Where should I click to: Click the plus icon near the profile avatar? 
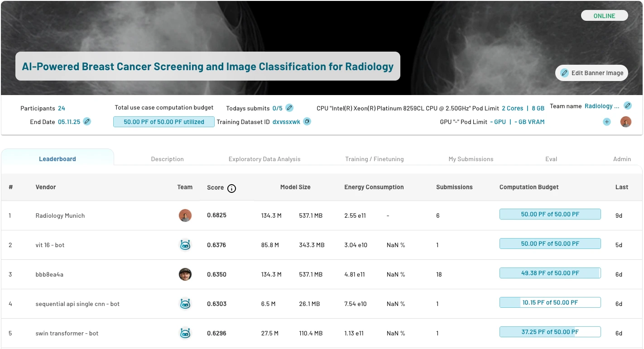(x=606, y=122)
